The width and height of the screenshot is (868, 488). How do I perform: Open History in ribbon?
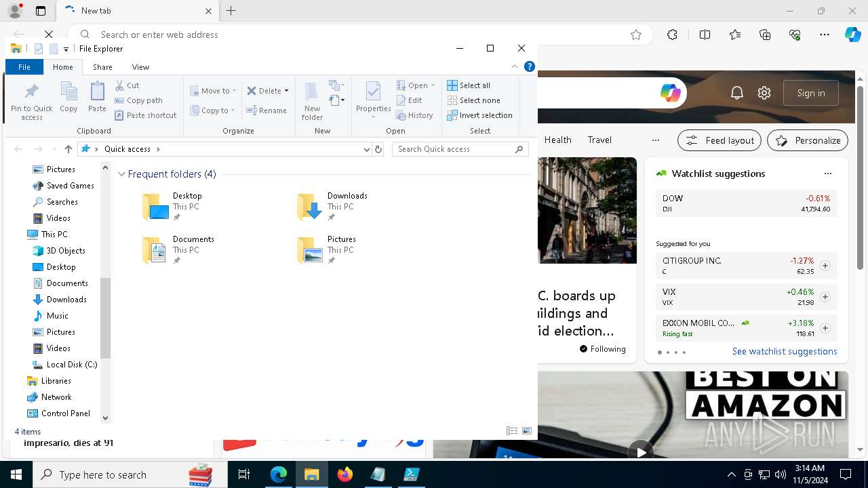pos(414,115)
